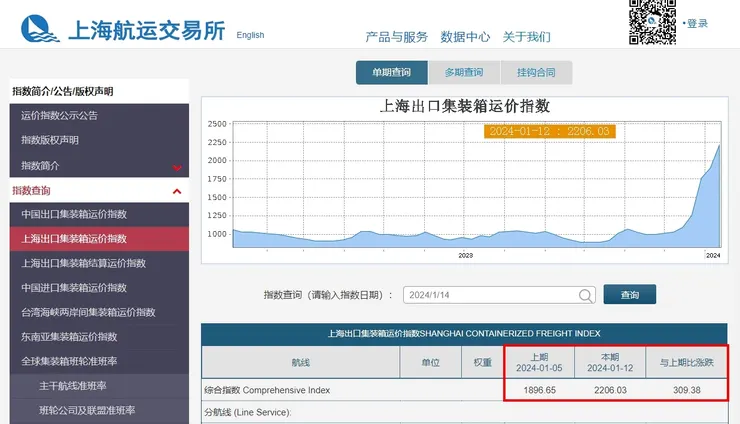
Task: Collapse the 指数查询 section chevron
Action: 177,191
